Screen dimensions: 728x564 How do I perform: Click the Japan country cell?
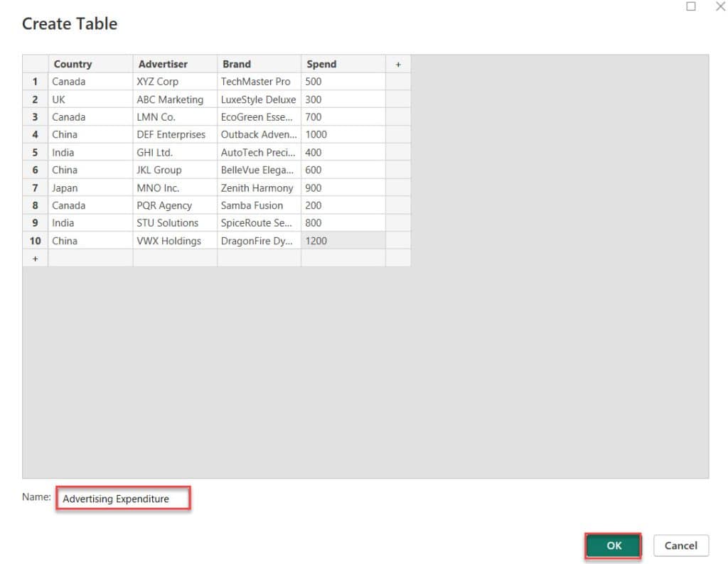90,188
